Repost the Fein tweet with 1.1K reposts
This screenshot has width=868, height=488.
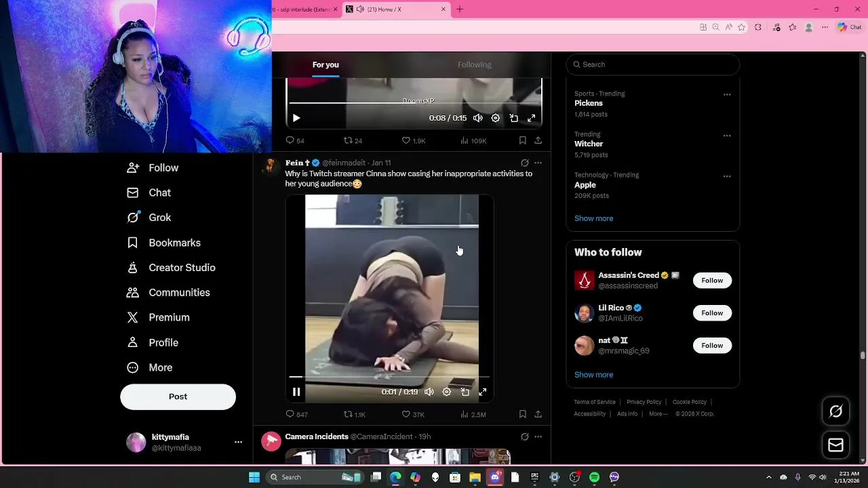355,414
